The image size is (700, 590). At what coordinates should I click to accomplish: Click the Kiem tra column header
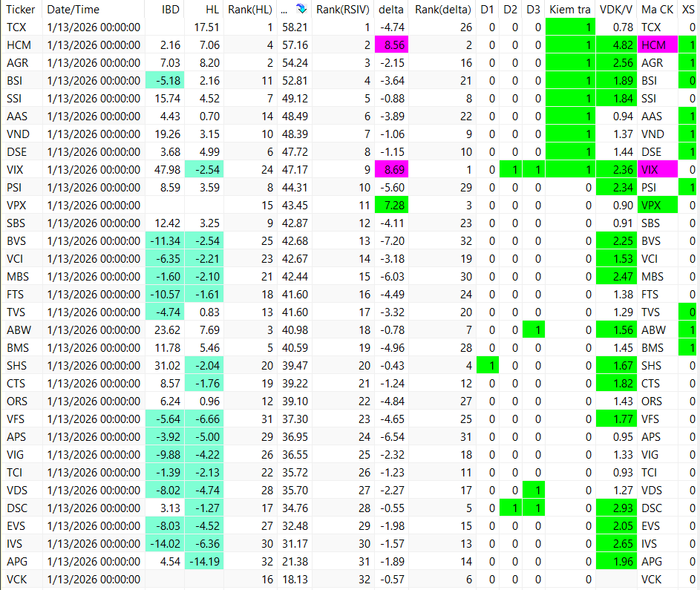click(x=570, y=10)
